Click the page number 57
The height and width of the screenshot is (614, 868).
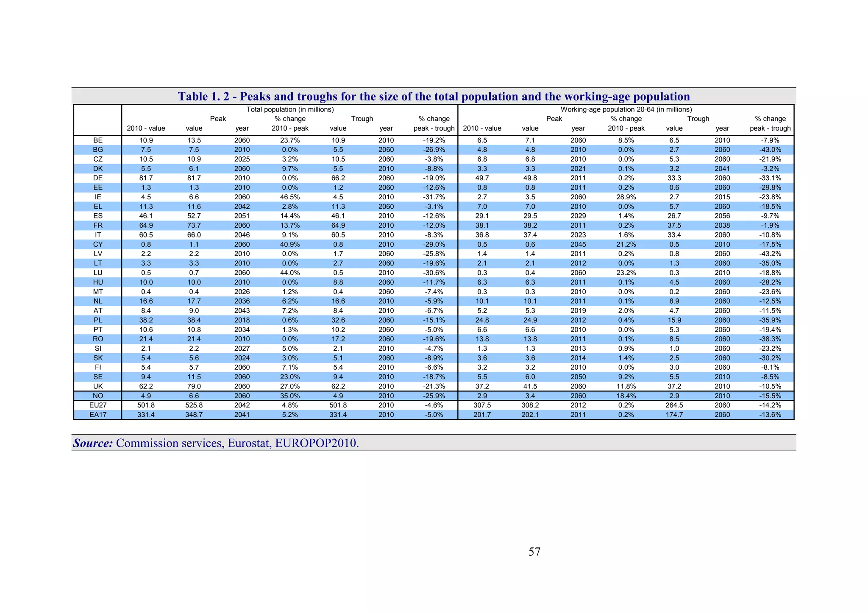pos(534,552)
